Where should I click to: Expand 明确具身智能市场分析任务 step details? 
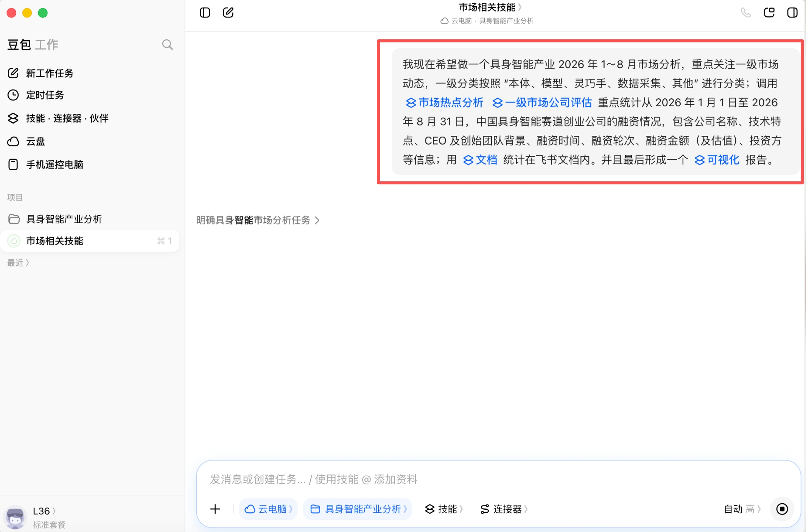[258, 220]
